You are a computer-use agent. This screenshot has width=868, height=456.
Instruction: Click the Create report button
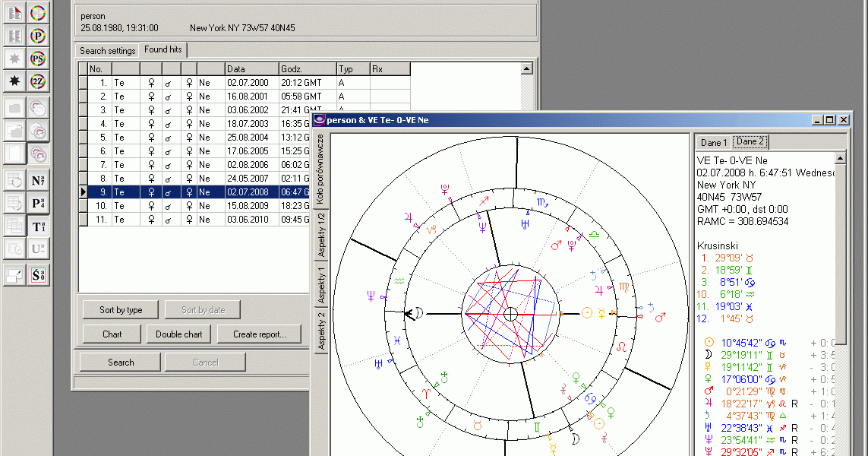pyautogui.click(x=260, y=334)
